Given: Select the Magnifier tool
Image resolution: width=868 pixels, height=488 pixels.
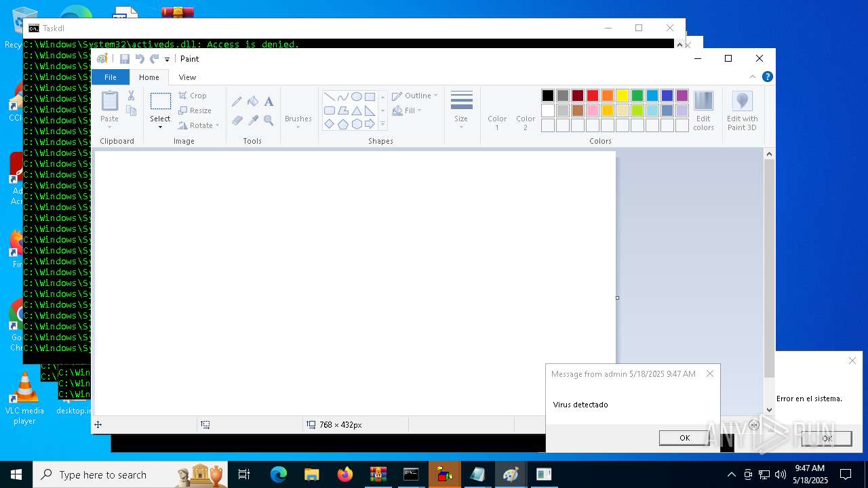Looking at the screenshot, I should point(269,120).
